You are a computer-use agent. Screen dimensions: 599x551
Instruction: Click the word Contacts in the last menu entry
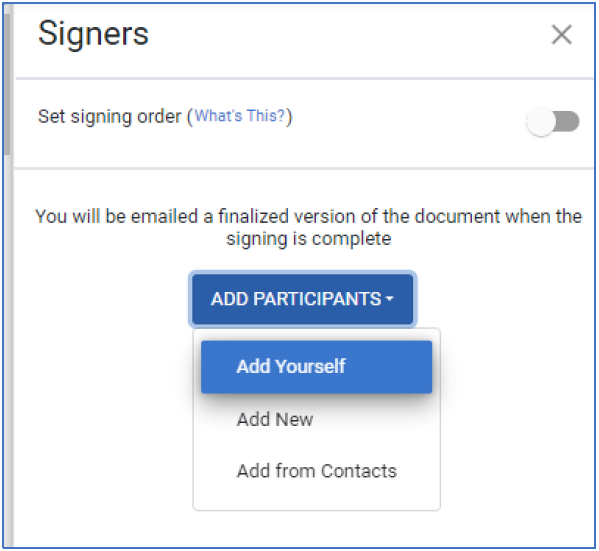click(x=359, y=471)
